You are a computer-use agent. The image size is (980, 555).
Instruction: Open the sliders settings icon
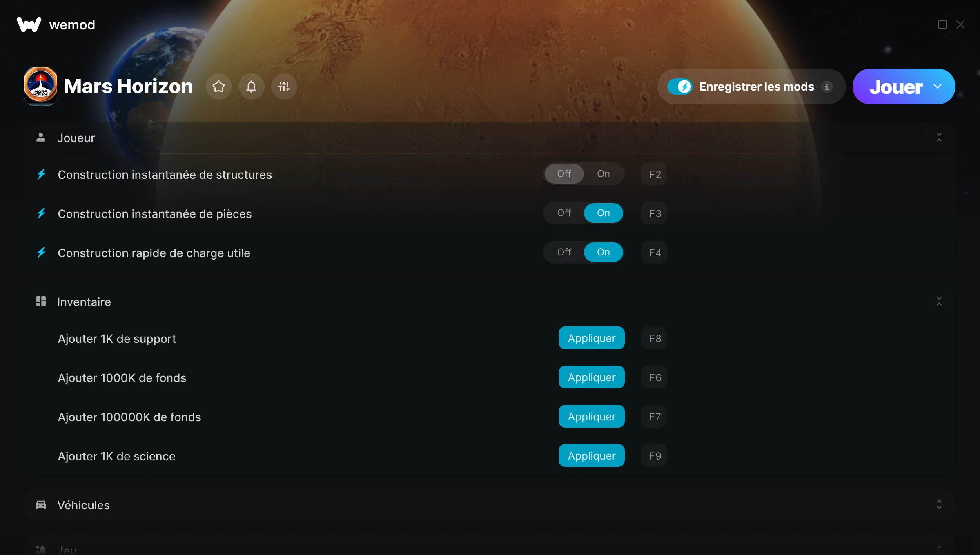[x=284, y=87]
